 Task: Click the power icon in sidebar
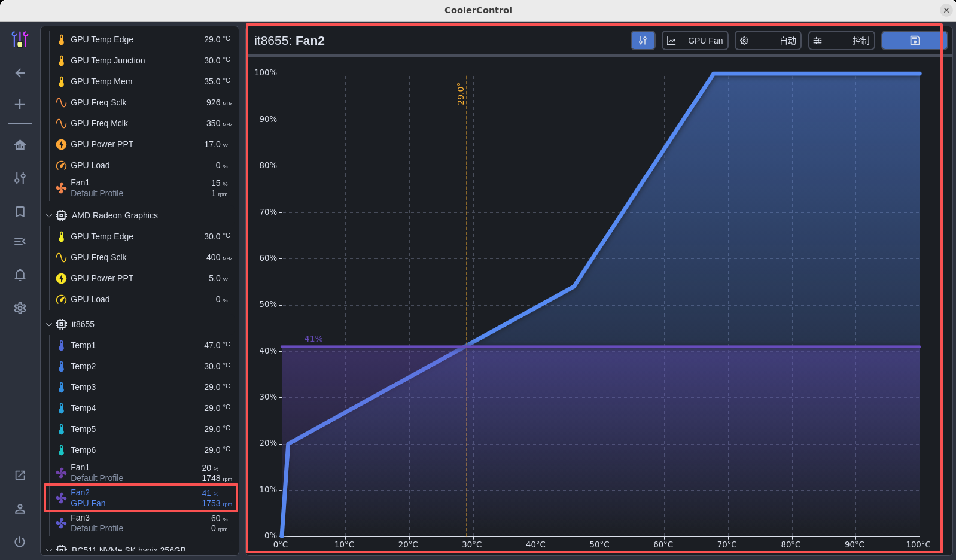(20, 541)
